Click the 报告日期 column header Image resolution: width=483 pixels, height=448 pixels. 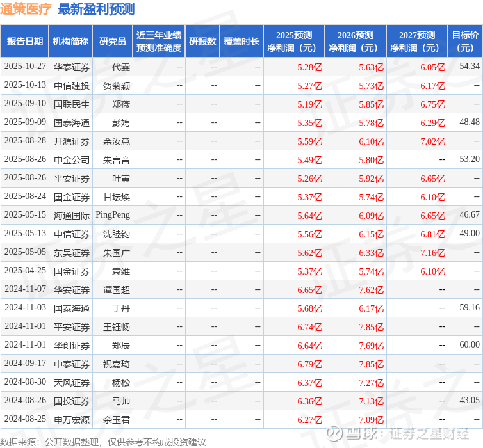pyautogui.click(x=24, y=41)
